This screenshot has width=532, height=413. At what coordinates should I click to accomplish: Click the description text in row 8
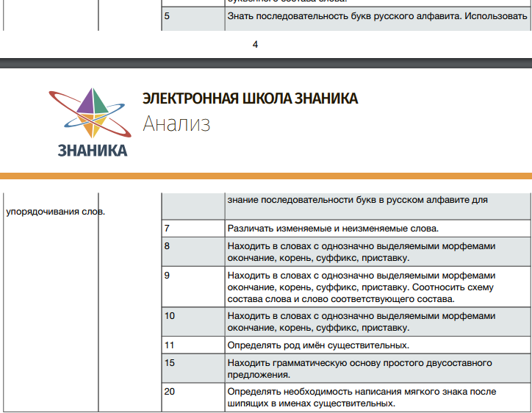pos(362,252)
